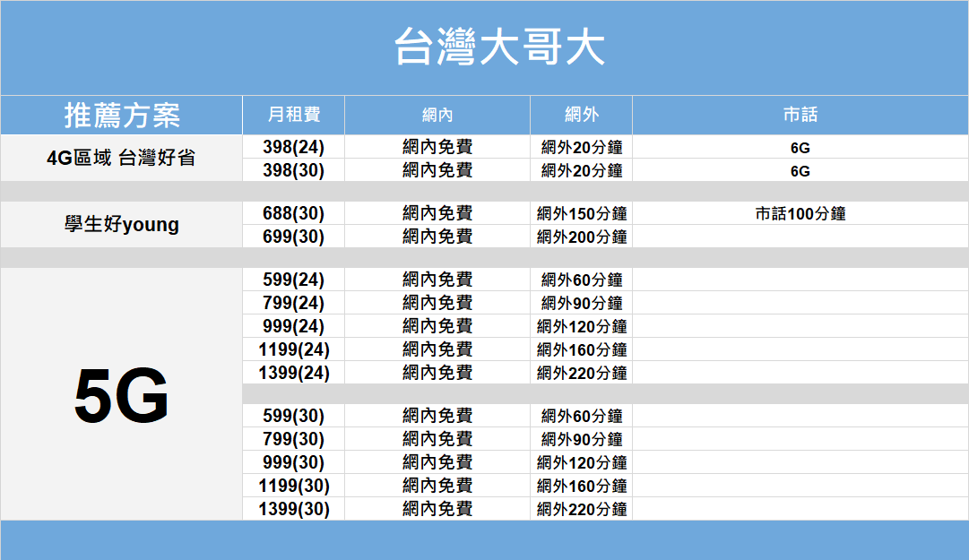Click the 學生好young plan label
Screen dimensions: 969x560
coord(122,224)
